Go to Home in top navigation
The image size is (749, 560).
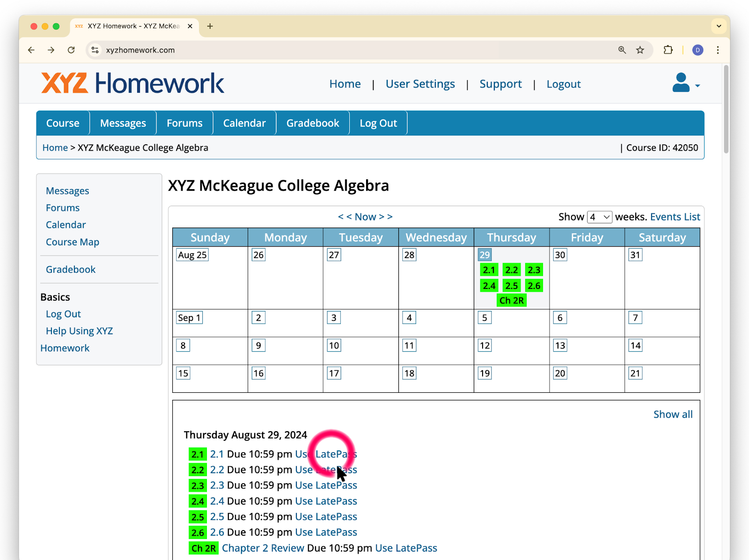pos(345,84)
